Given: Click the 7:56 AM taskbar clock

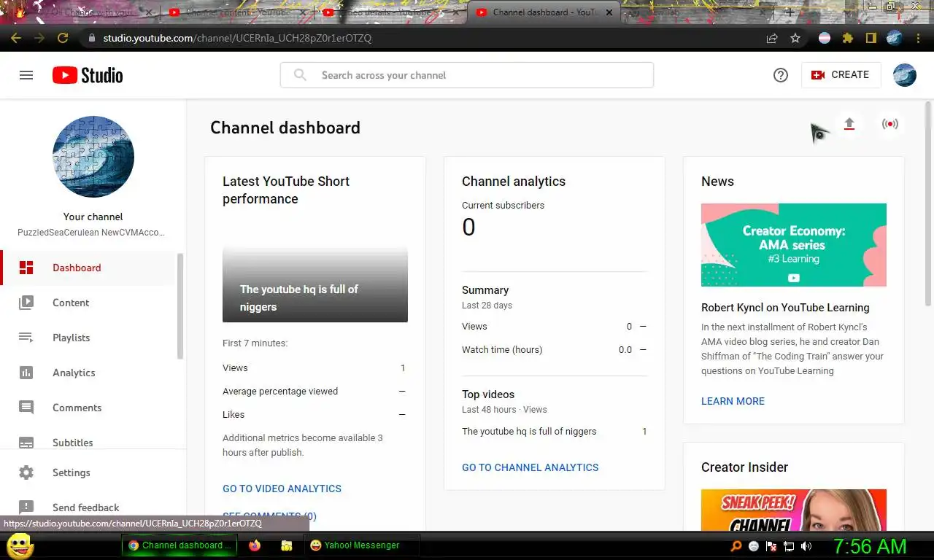Looking at the screenshot, I should point(870,546).
